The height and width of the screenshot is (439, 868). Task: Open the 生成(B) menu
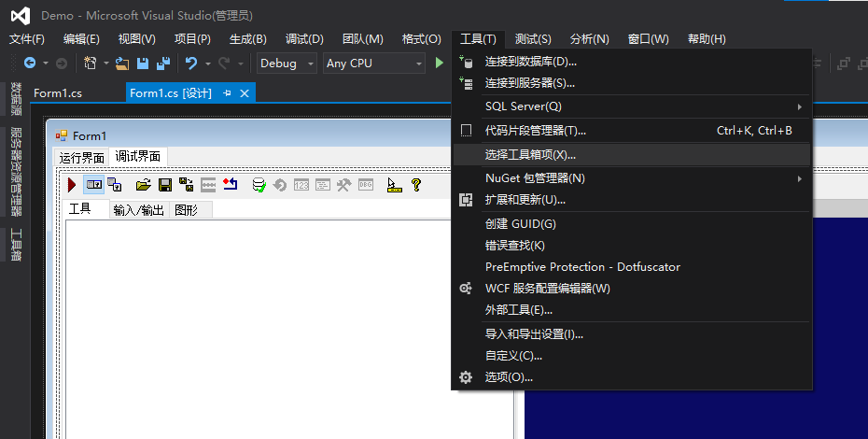tap(248, 39)
